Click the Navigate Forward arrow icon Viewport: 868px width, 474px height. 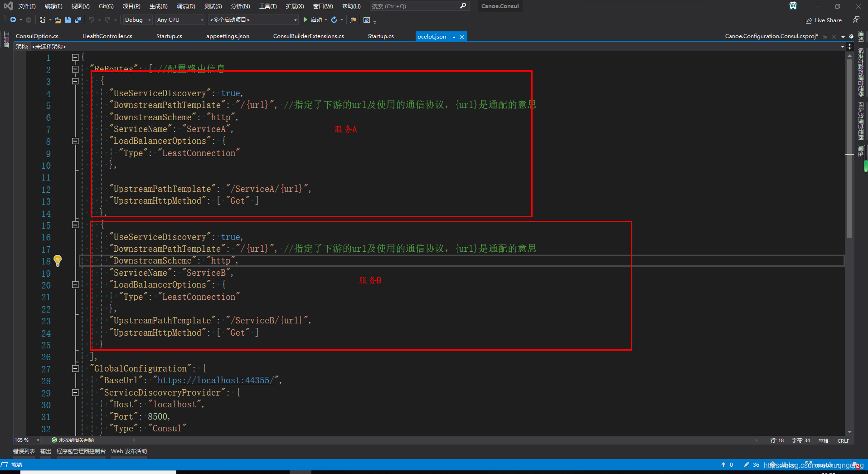click(x=29, y=20)
